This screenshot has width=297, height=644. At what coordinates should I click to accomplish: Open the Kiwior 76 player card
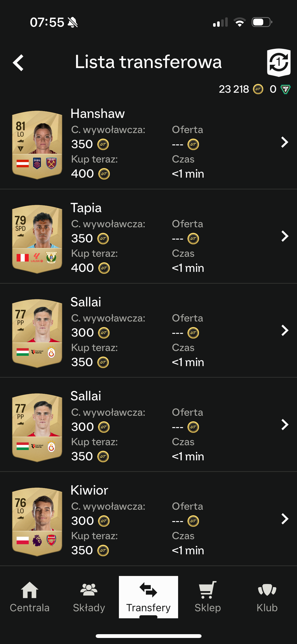coord(37,522)
